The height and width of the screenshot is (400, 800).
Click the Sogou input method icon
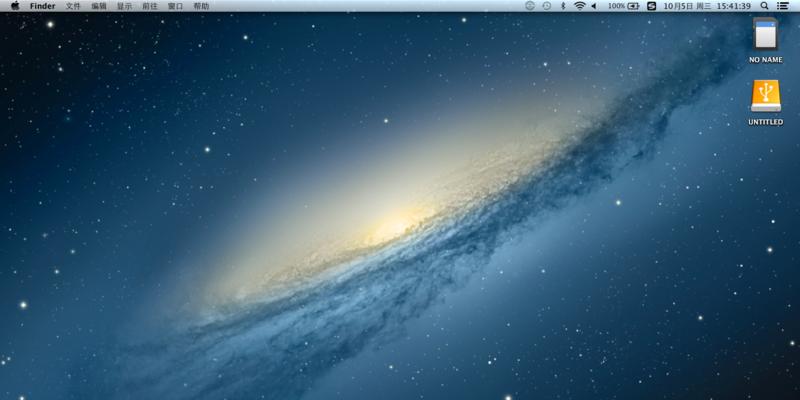click(652, 6)
